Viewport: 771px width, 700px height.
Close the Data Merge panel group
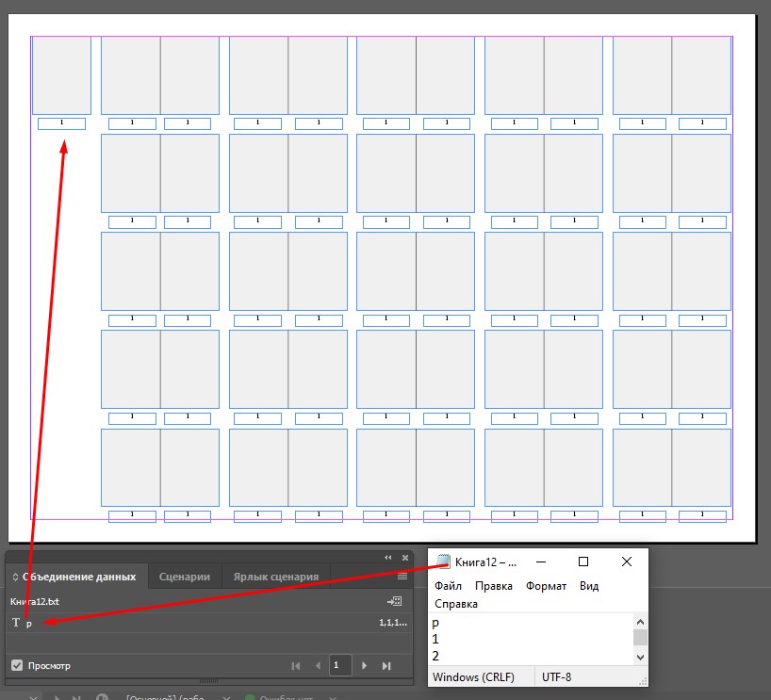[x=405, y=558]
